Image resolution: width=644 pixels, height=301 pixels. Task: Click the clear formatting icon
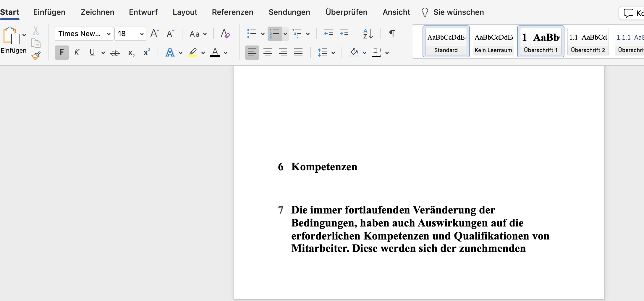pyautogui.click(x=225, y=33)
